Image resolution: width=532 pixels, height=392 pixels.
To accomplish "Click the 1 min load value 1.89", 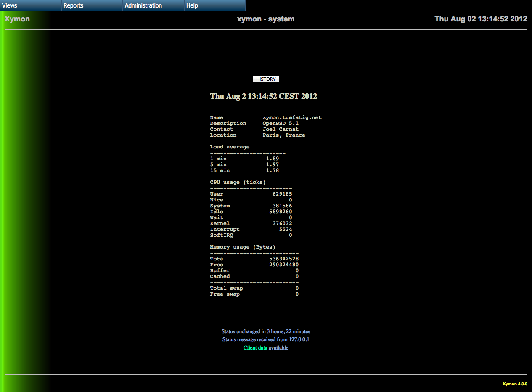I will (273, 159).
